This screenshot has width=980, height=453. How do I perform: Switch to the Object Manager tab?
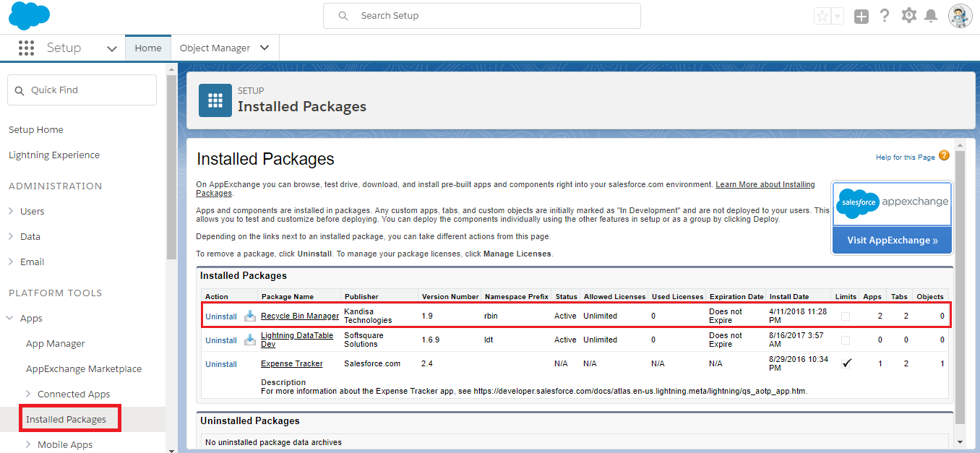(215, 48)
